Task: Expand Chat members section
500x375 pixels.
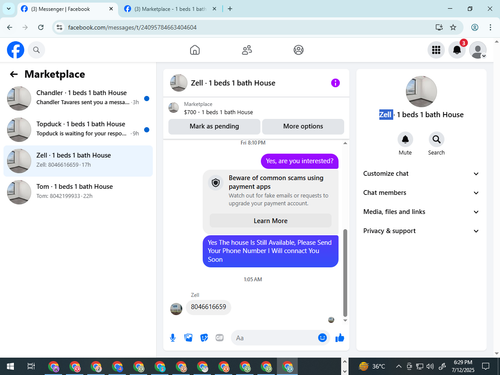Action: [421, 193]
